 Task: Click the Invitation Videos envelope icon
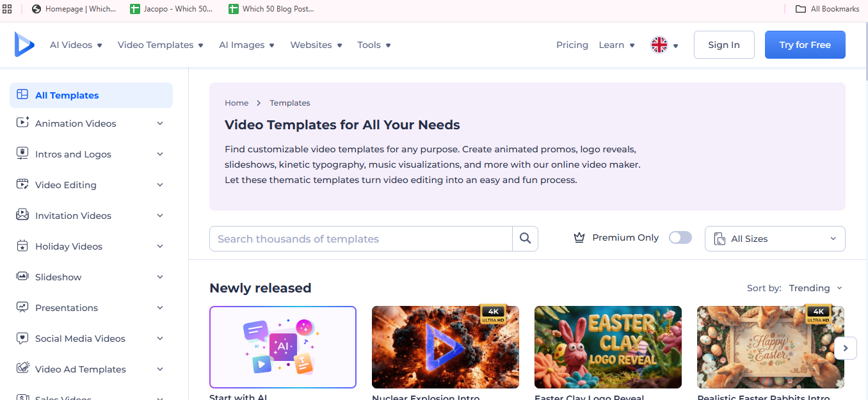pyautogui.click(x=22, y=215)
